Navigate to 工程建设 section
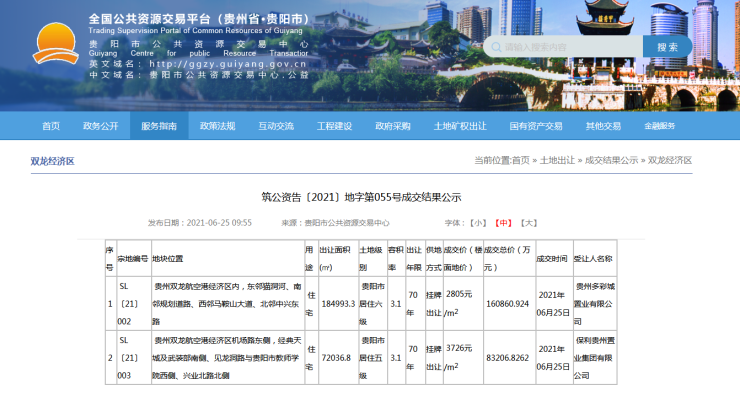 click(x=334, y=126)
